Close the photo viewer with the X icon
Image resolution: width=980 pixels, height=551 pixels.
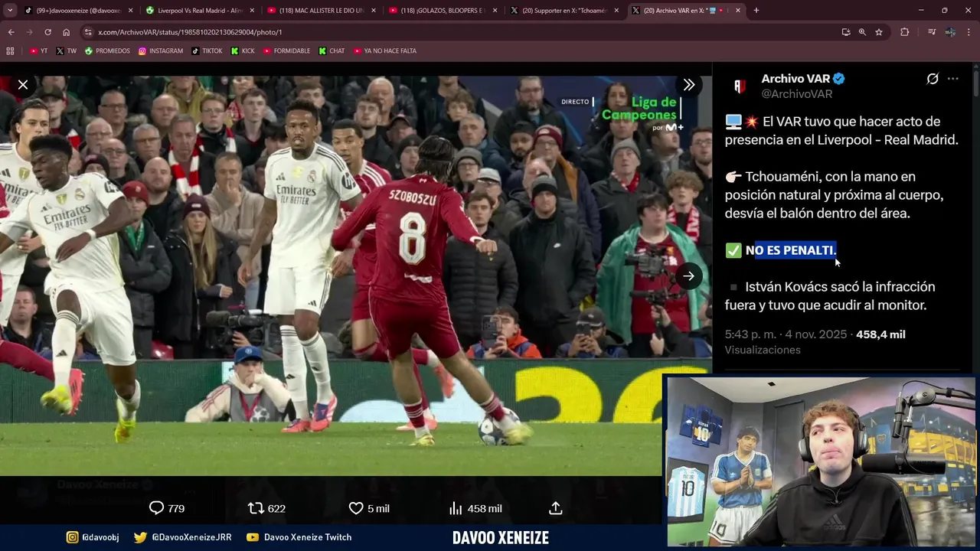click(23, 85)
